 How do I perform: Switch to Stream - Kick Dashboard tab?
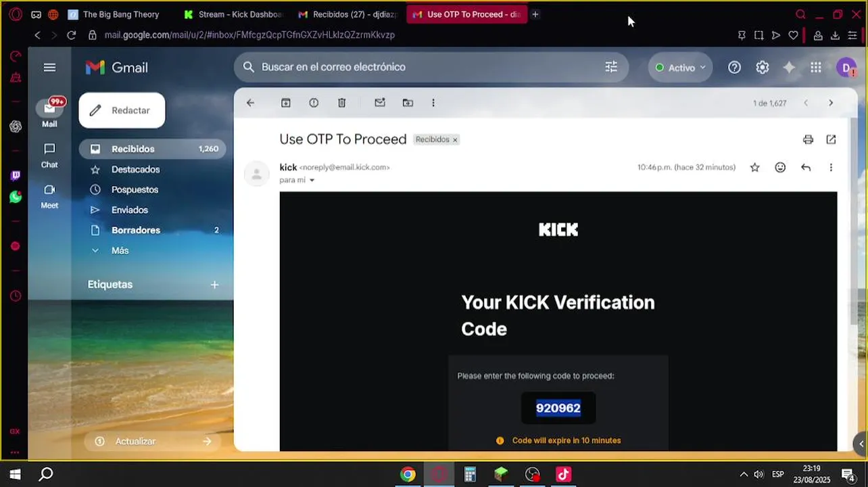click(235, 14)
